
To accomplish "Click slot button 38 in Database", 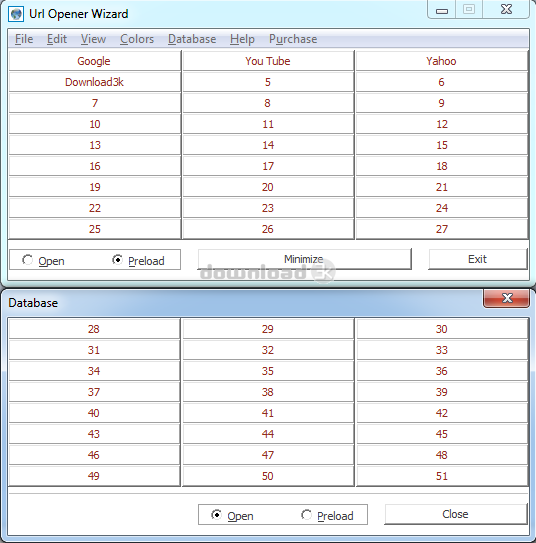I will (268, 392).
